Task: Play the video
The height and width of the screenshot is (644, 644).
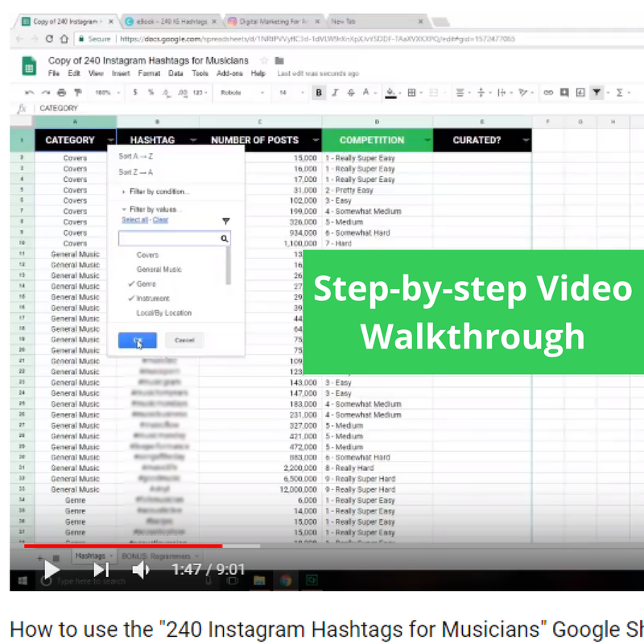Action: [52, 570]
